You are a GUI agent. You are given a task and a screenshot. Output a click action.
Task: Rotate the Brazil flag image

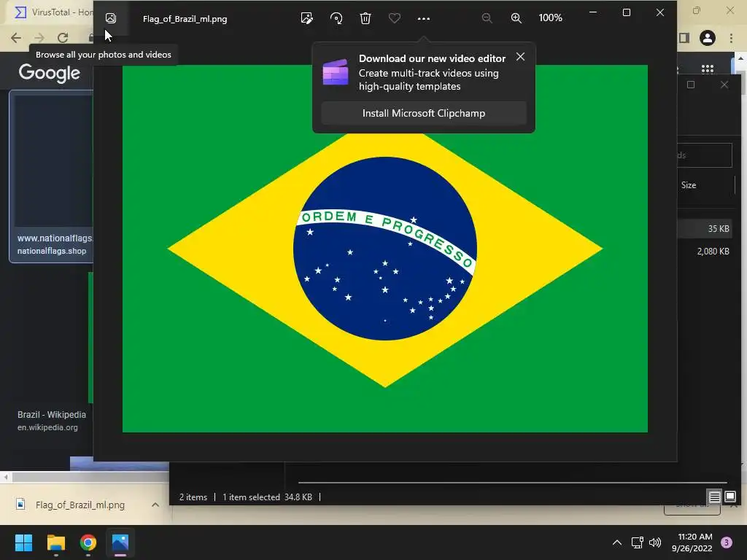pyautogui.click(x=336, y=18)
